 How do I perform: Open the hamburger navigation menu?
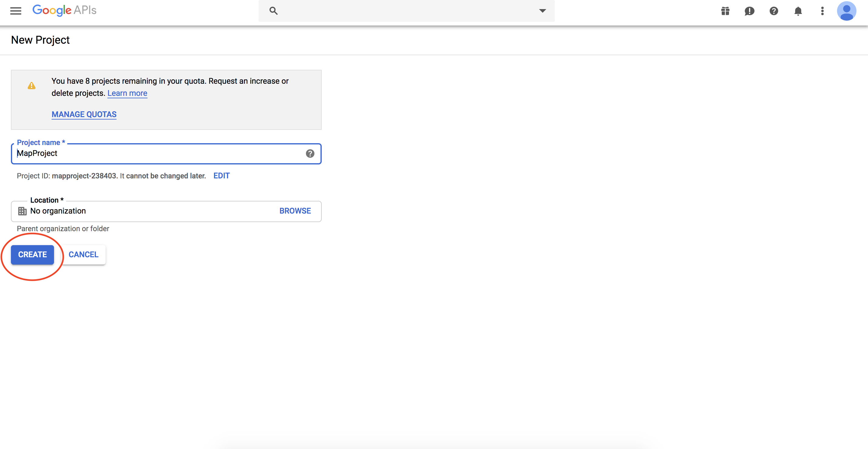[15, 11]
